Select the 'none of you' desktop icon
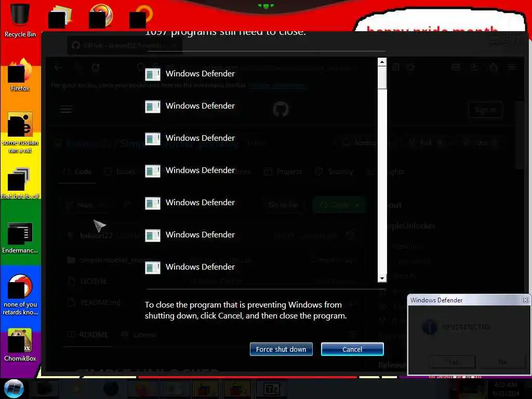This screenshot has width=532, height=399. (20, 295)
